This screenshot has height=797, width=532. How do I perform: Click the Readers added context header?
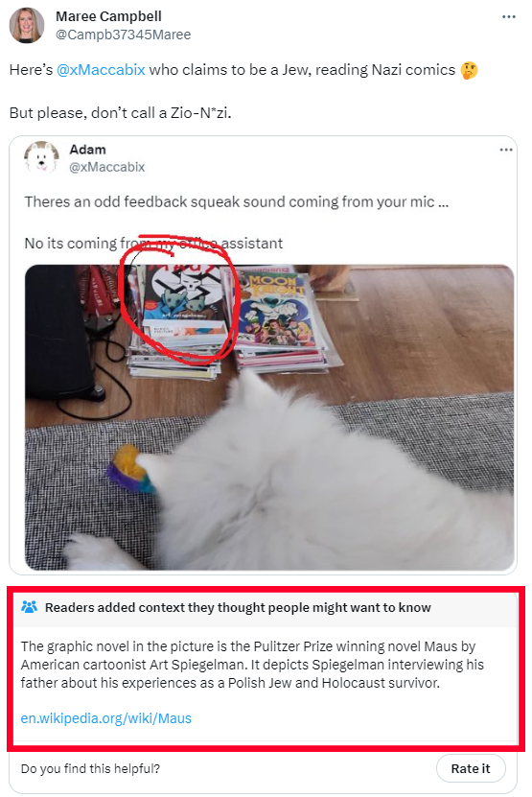point(238,607)
